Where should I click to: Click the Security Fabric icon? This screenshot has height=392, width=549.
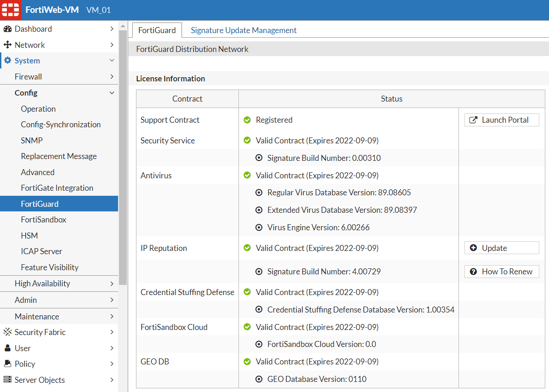click(x=7, y=332)
